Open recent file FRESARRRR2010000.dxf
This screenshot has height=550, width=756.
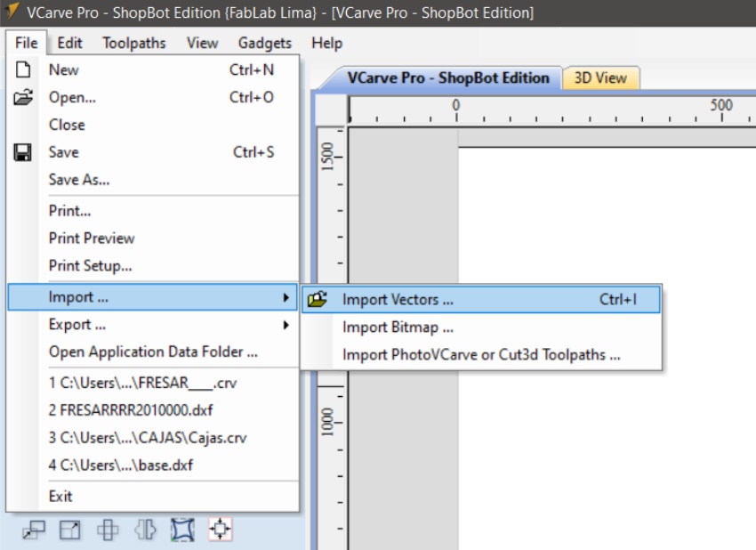(x=153, y=410)
